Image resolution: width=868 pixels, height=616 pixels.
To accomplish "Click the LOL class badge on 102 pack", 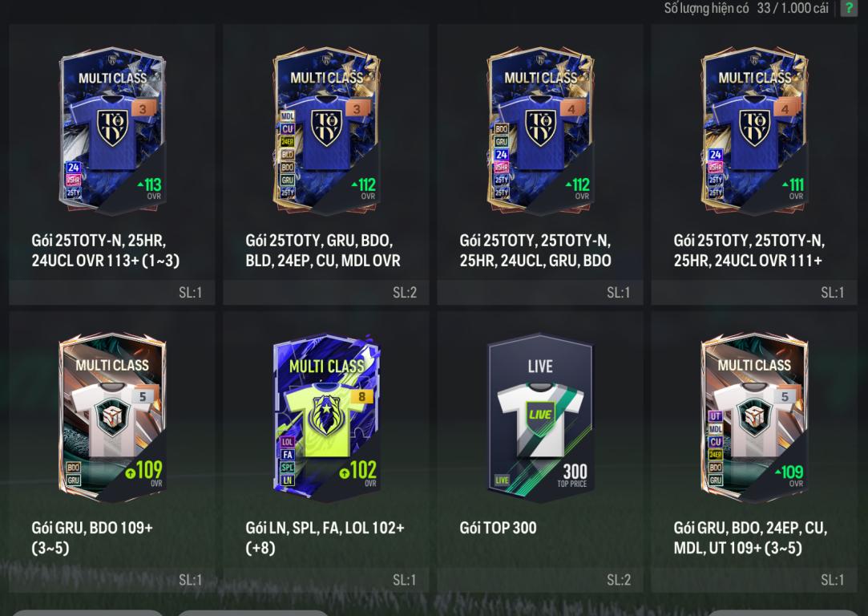I will click(x=287, y=442).
